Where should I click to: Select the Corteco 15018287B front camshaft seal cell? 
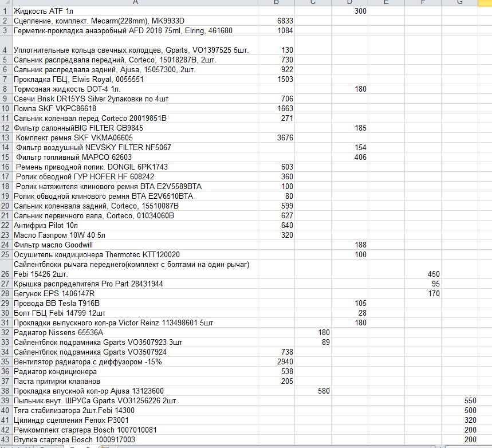[135, 60]
